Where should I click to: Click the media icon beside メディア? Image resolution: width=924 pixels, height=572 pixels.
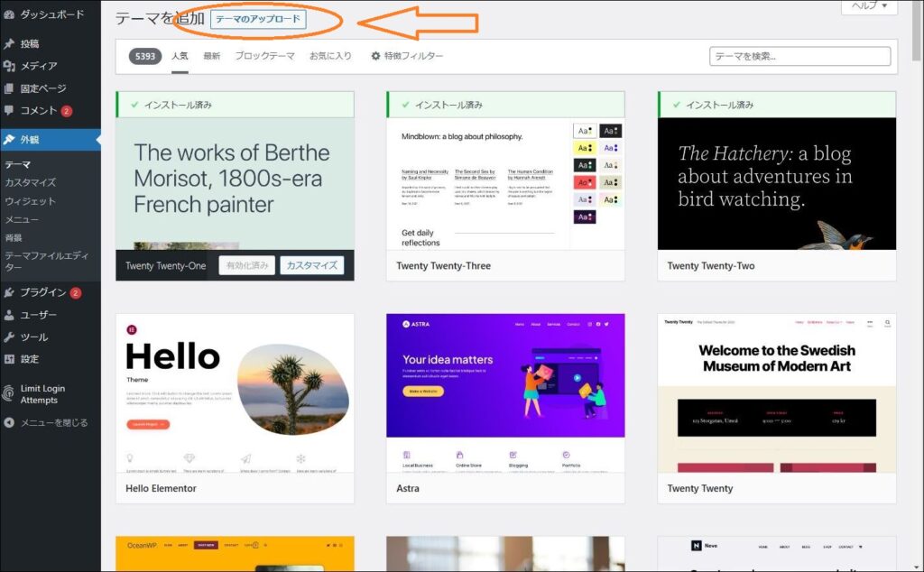9,66
